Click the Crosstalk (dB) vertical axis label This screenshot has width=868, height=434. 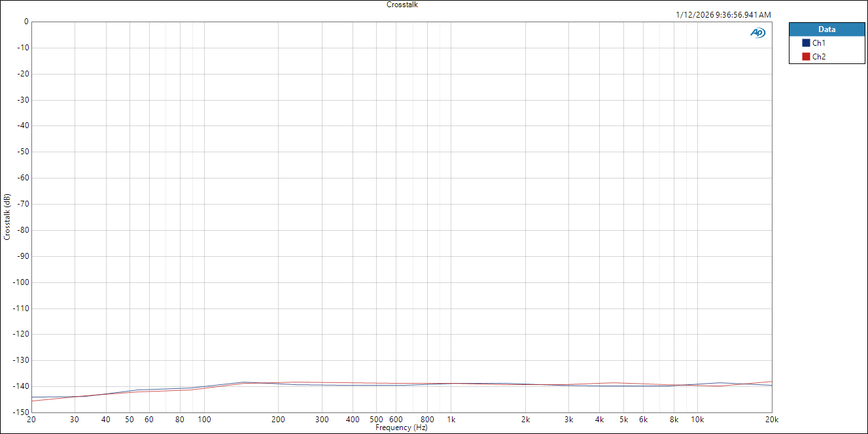click(x=7, y=216)
